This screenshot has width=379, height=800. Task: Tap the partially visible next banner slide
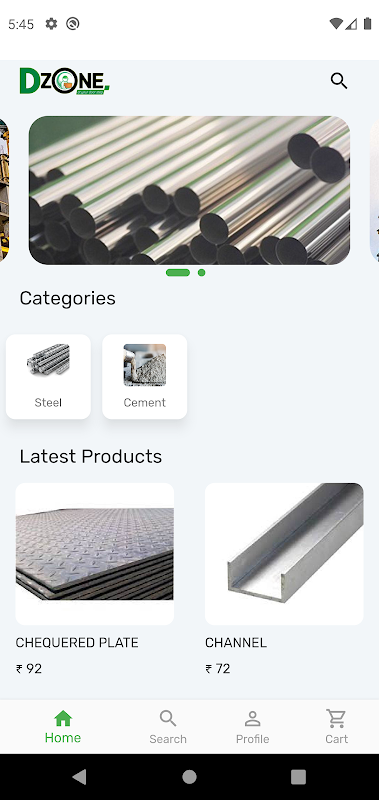(x=374, y=190)
